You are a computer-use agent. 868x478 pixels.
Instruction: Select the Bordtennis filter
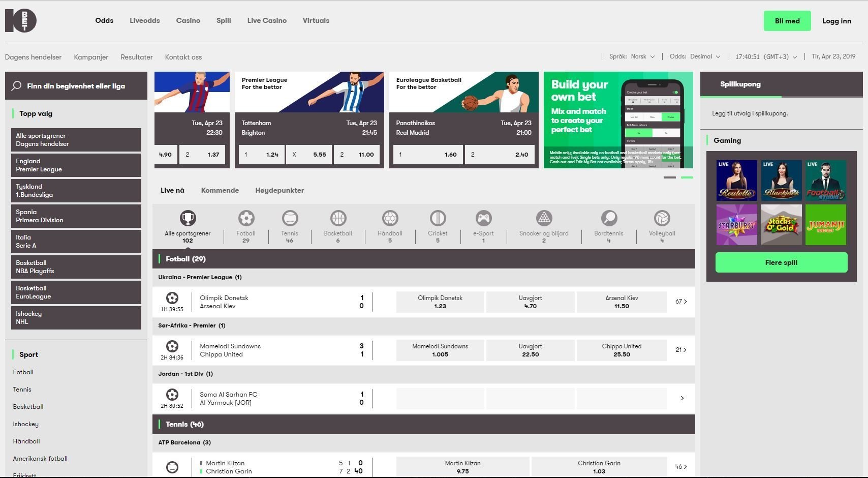point(608,222)
